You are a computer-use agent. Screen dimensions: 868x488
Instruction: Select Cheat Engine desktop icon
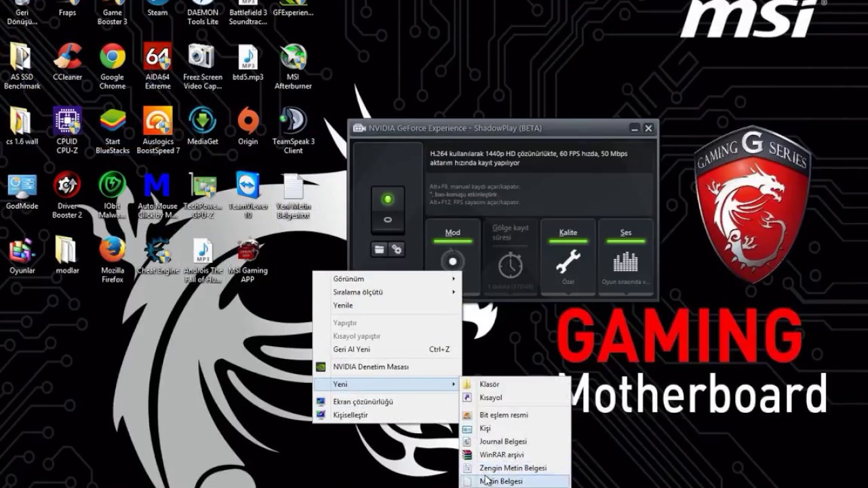coord(157,256)
